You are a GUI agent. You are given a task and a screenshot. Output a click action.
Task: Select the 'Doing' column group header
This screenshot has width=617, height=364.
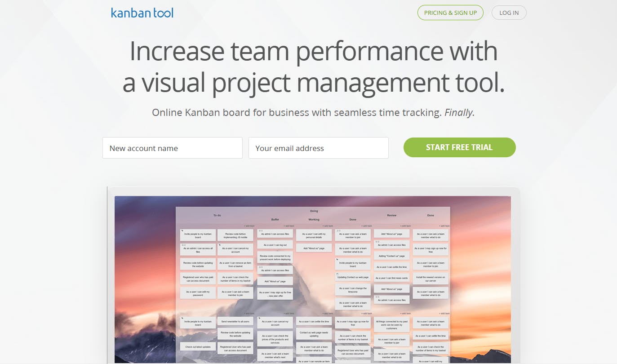(x=314, y=211)
